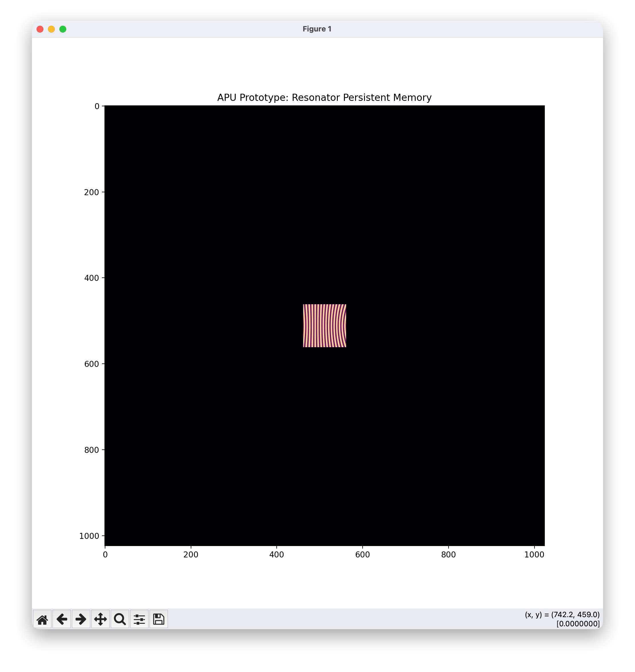Image resolution: width=635 pixels, height=672 pixels.
Task: Click the x-axis tick label 400
Action: [x=276, y=555]
